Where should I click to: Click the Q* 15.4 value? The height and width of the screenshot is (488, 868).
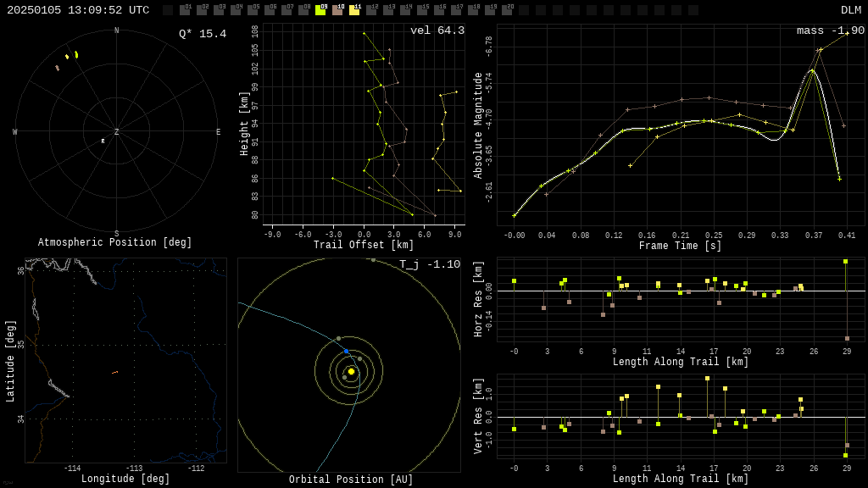[203, 34]
